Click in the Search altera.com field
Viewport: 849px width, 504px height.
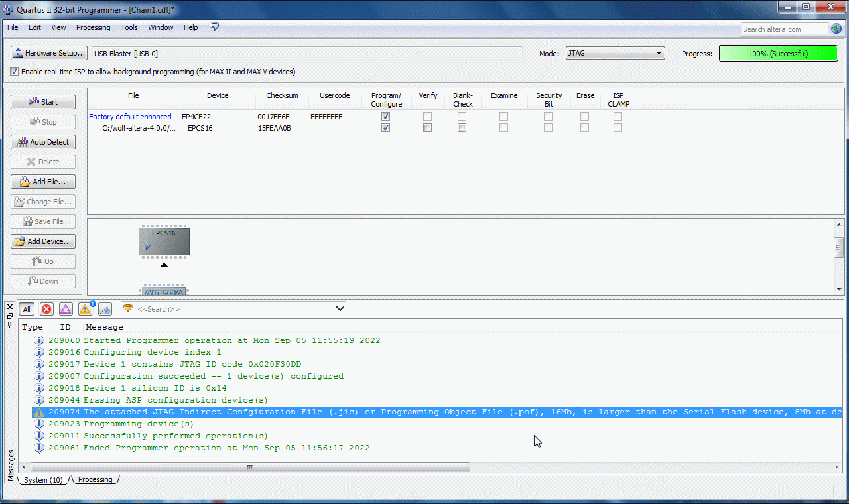(x=784, y=29)
